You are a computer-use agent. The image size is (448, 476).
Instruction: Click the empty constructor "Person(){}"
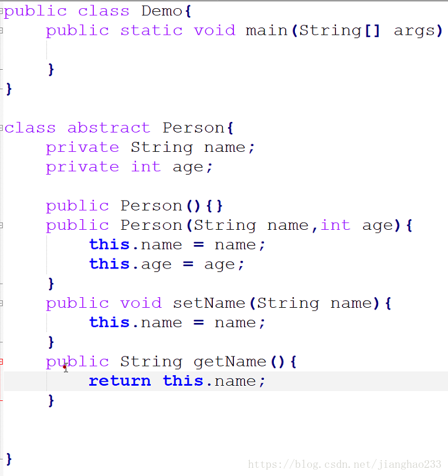click(x=172, y=206)
